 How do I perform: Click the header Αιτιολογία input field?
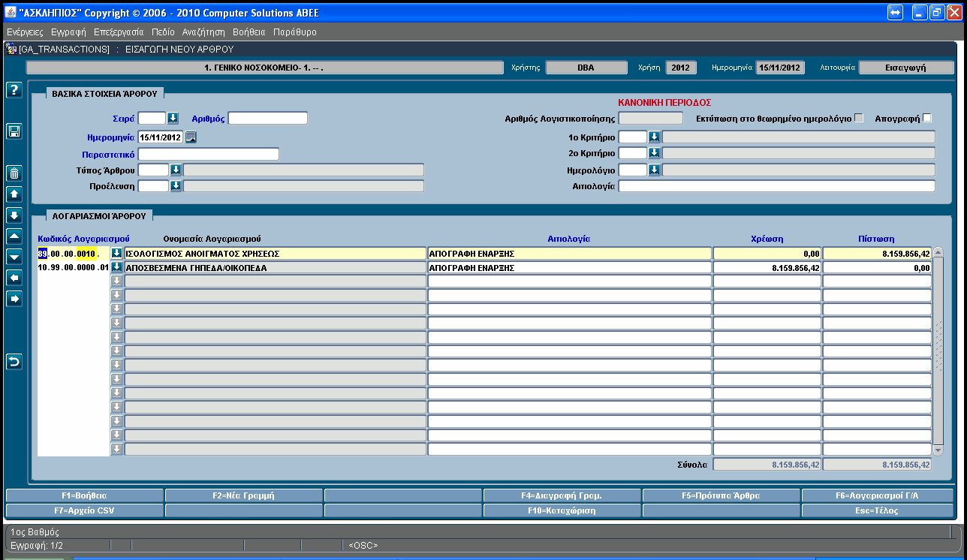click(x=777, y=186)
